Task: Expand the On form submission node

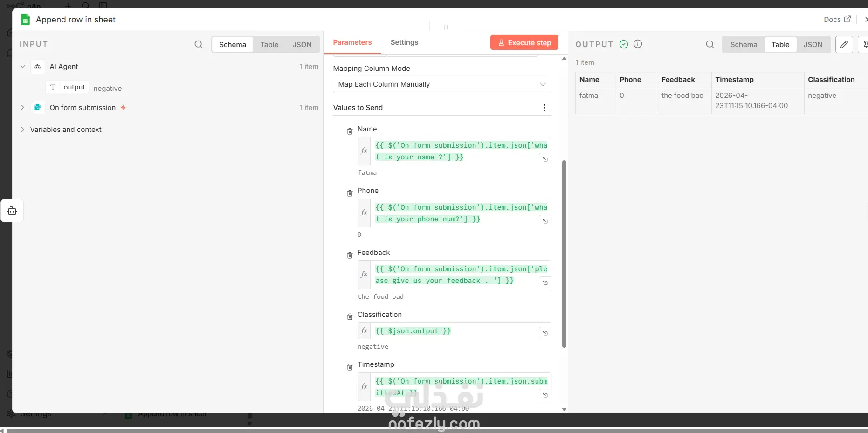Action: [x=22, y=108]
